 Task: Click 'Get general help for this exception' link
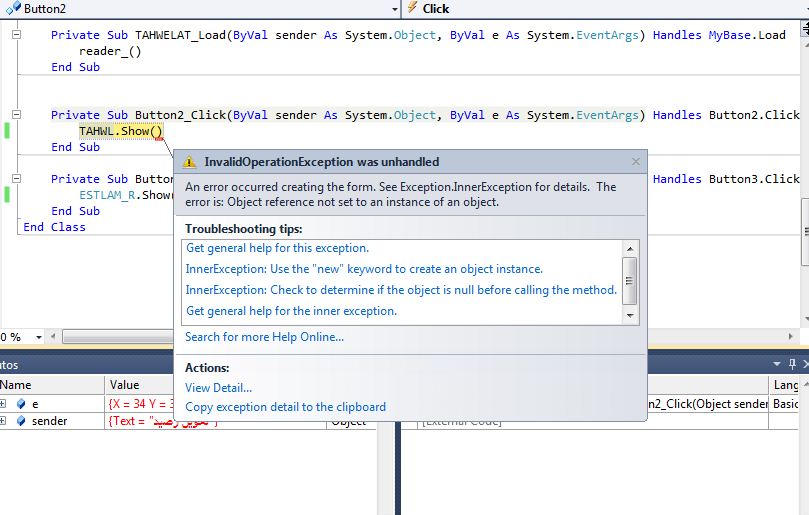pos(277,248)
